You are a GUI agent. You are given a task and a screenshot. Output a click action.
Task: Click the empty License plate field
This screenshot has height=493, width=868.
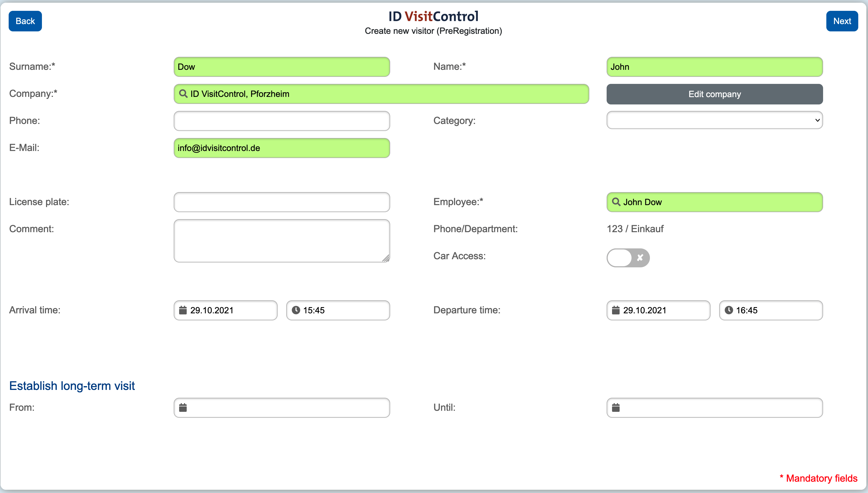pyautogui.click(x=282, y=202)
